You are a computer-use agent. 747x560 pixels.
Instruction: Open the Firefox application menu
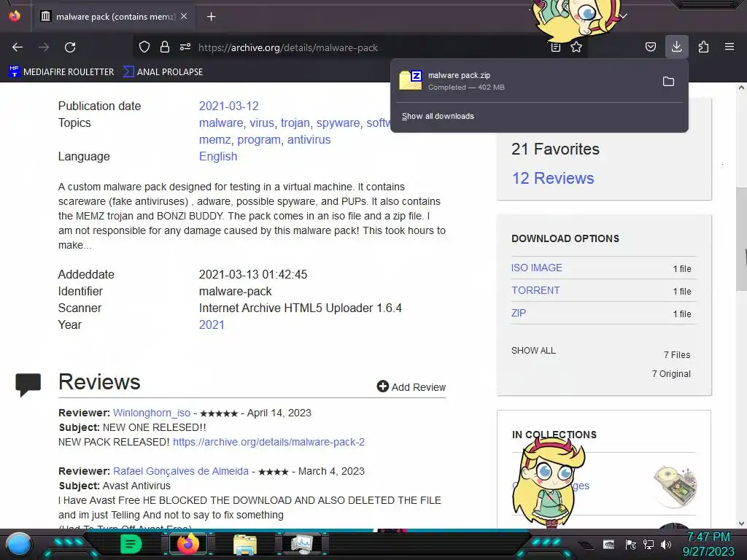click(x=729, y=47)
